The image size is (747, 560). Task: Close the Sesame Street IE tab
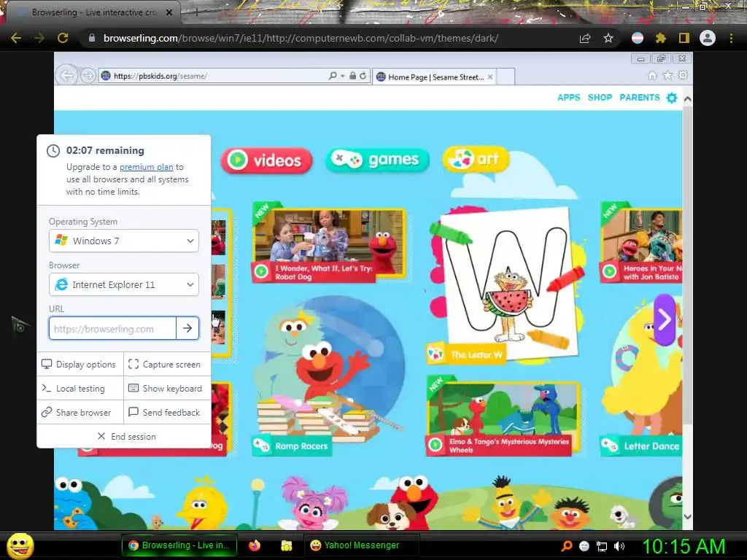[x=490, y=77]
